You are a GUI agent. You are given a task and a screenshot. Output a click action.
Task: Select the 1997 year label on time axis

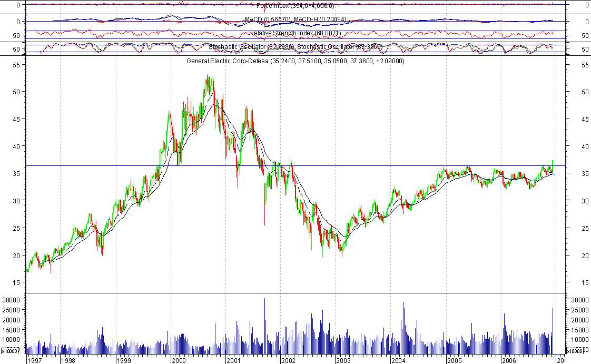[x=35, y=360]
